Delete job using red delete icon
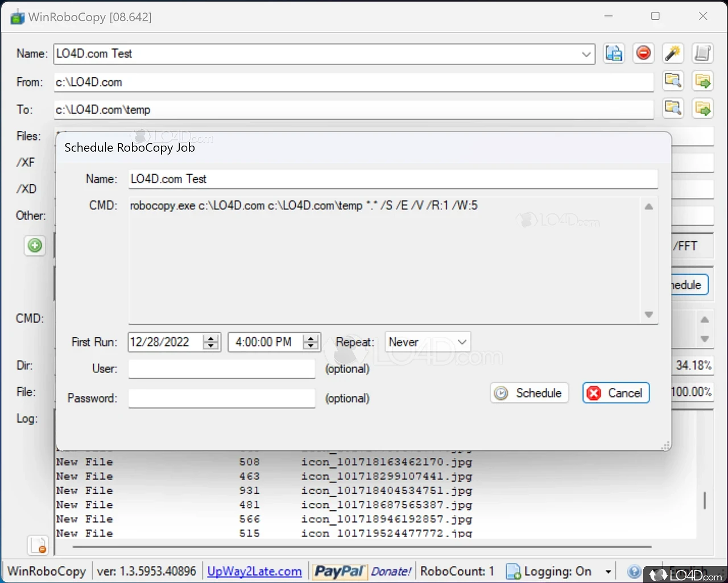Image resolution: width=728 pixels, height=583 pixels. click(x=643, y=53)
